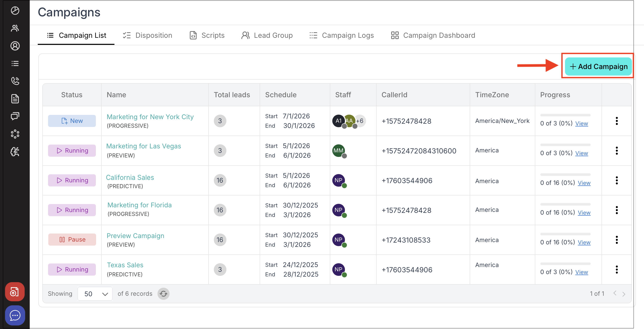
Task: Open the chat messages sidebar icon
Action: (x=15, y=116)
